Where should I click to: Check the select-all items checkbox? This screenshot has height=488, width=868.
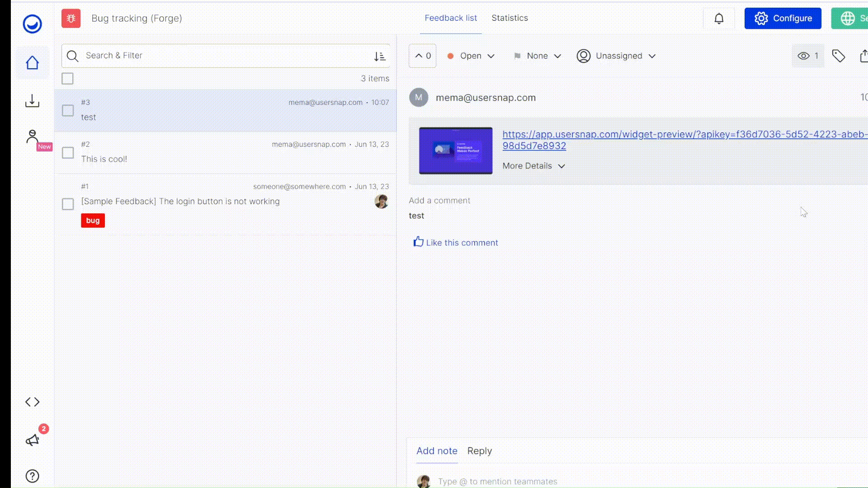[x=67, y=79]
